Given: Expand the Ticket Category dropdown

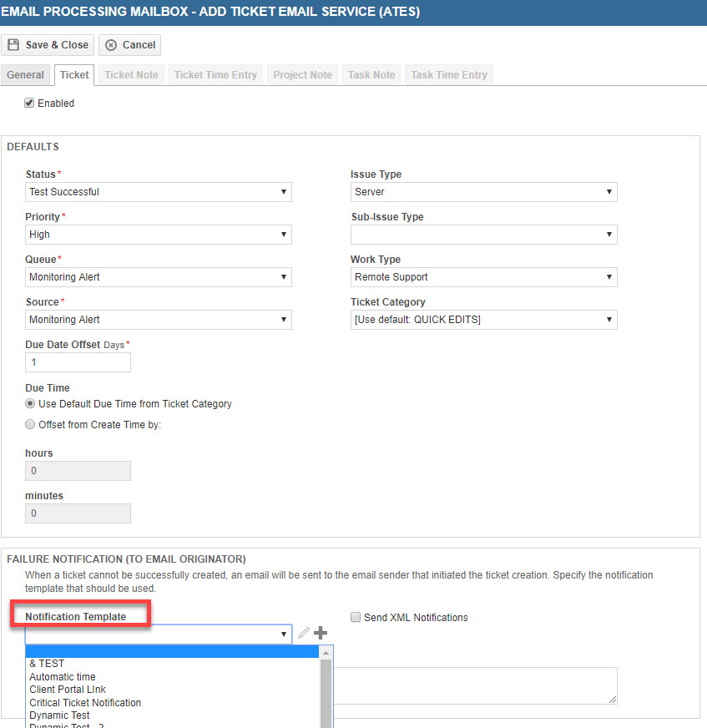Looking at the screenshot, I should click(x=483, y=320).
